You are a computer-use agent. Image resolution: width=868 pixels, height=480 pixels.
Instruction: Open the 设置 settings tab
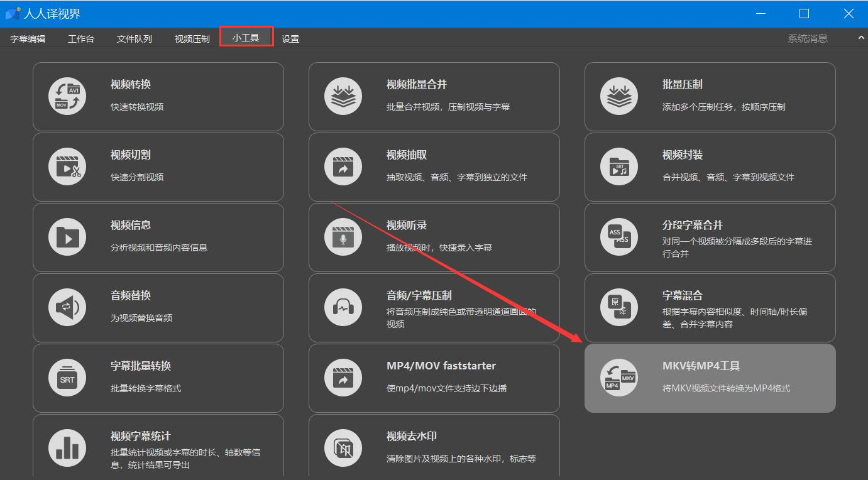point(291,38)
